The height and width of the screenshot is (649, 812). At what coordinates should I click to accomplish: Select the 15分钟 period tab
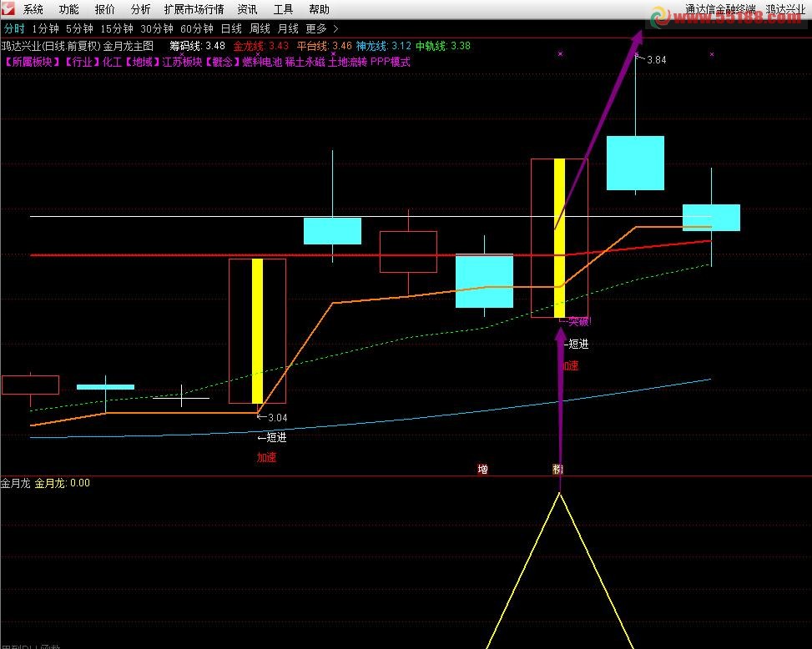pos(116,28)
